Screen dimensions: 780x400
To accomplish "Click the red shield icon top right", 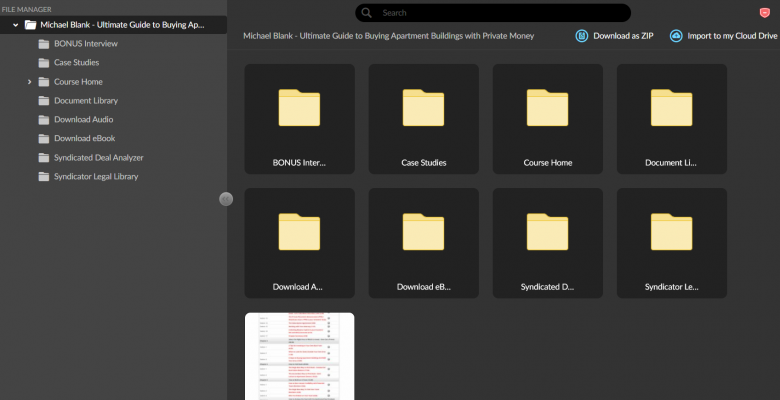I will [x=765, y=13].
